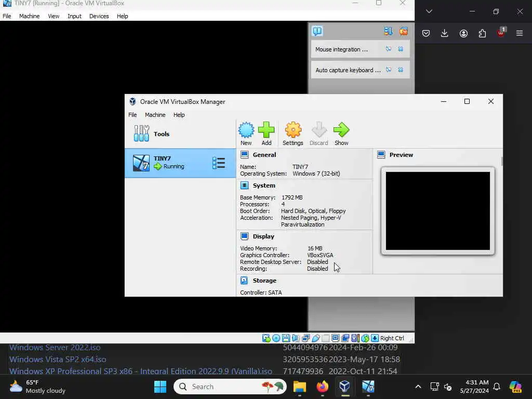The height and width of the screenshot is (399, 532).
Task: Open Machine menu in VirtualBox Manager
Action: tap(155, 115)
